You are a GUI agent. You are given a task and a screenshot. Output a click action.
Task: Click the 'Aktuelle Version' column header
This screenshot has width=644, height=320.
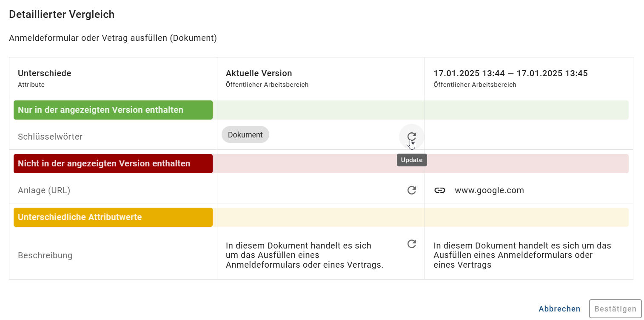(x=259, y=73)
